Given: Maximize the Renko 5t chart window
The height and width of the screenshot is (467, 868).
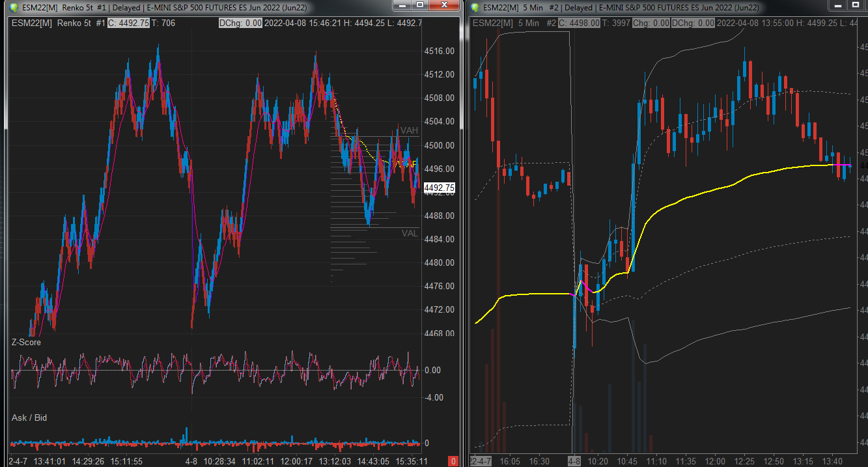Looking at the screenshot, I should click(420, 6).
